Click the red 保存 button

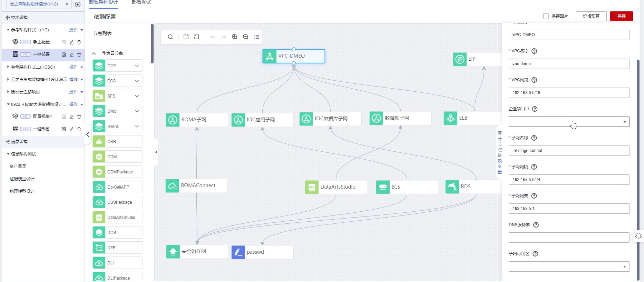pyautogui.click(x=621, y=16)
